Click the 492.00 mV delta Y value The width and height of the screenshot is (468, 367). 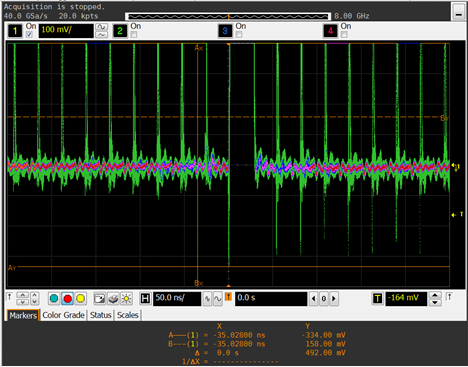[325, 352]
